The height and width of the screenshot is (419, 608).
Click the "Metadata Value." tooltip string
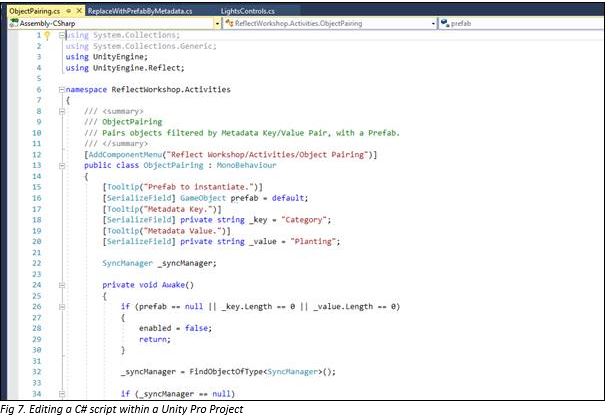coord(185,231)
